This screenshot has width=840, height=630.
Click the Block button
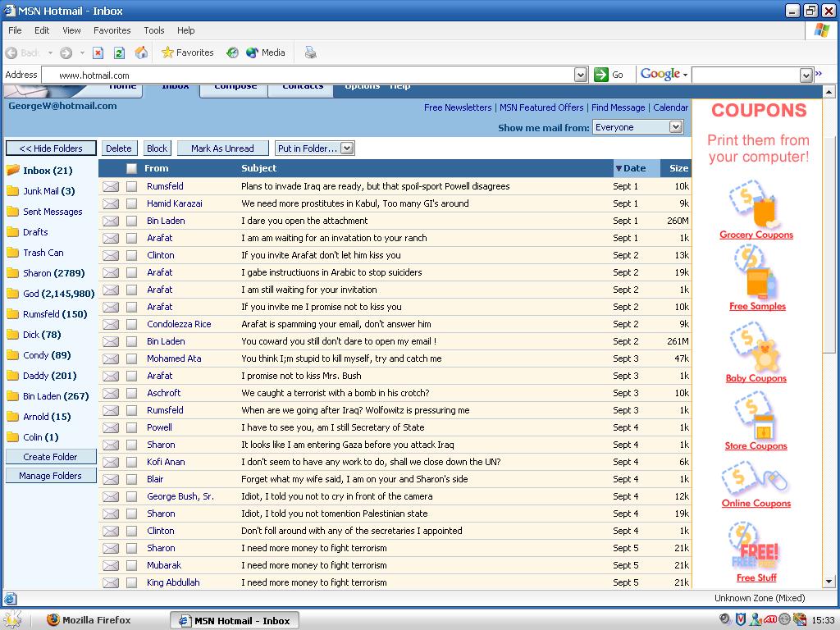(x=157, y=148)
